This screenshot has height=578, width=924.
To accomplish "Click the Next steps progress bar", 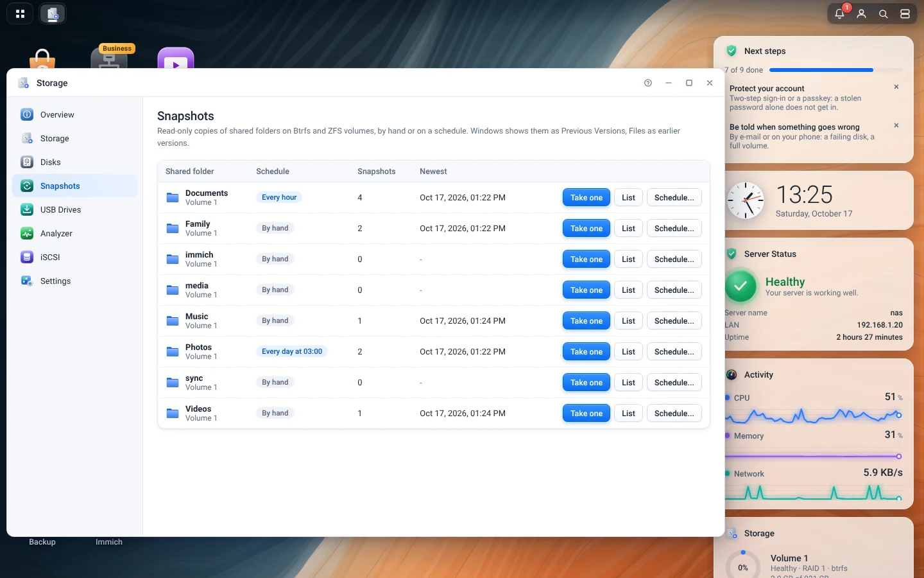I will click(x=835, y=70).
